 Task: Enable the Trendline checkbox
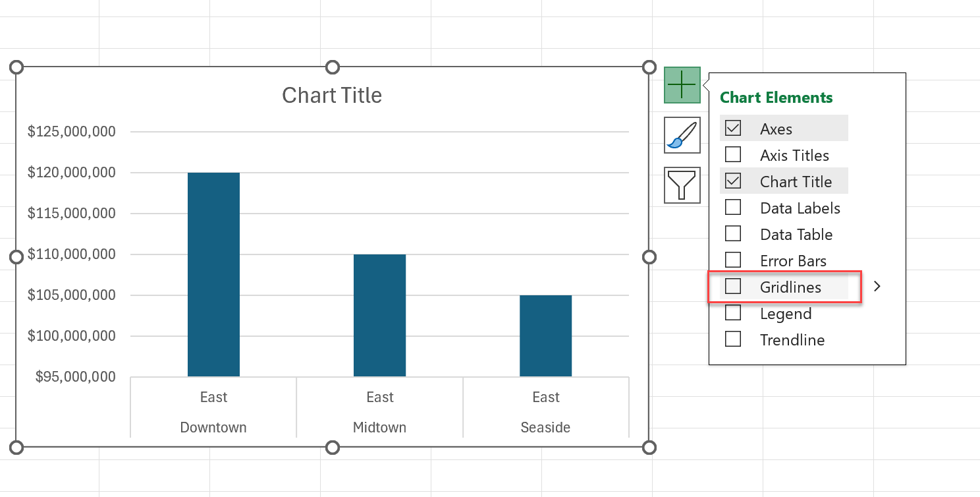click(733, 339)
